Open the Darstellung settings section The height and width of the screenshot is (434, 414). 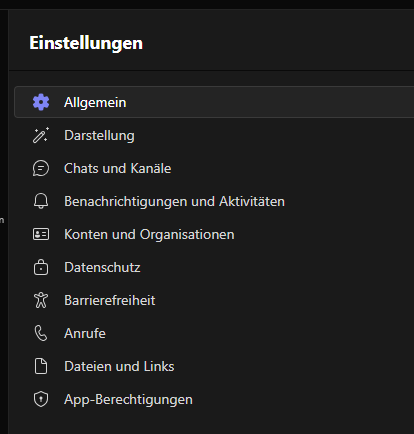click(214, 135)
